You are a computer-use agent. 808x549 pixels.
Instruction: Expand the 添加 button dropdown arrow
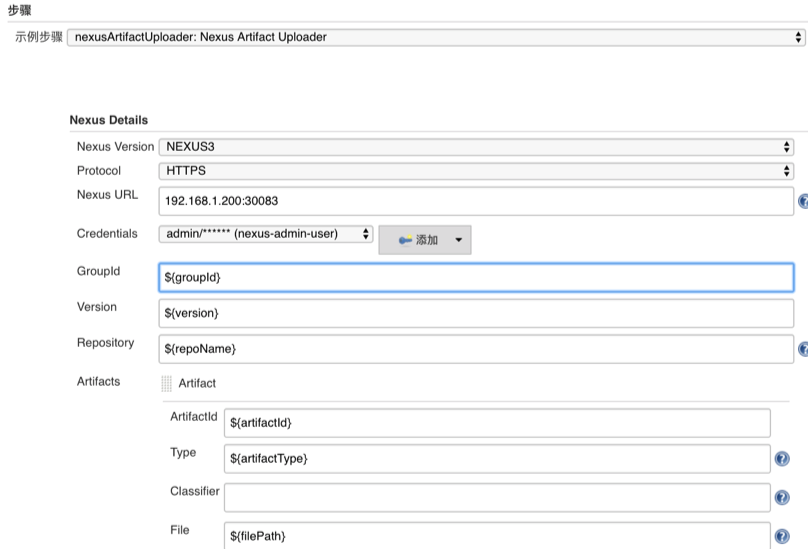coord(459,240)
